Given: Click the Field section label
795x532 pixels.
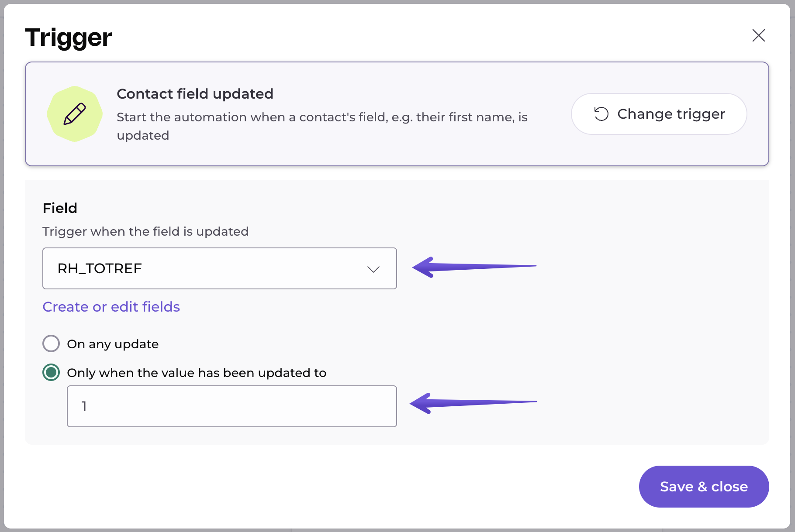Looking at the screenshot, I should (x=60, y=208).
